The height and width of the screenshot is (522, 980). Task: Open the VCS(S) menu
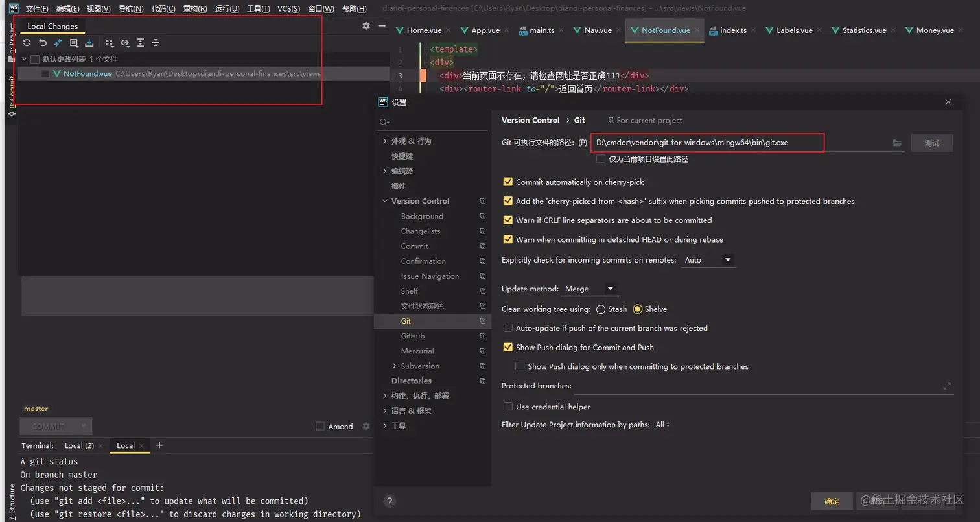tap(288, 9)
